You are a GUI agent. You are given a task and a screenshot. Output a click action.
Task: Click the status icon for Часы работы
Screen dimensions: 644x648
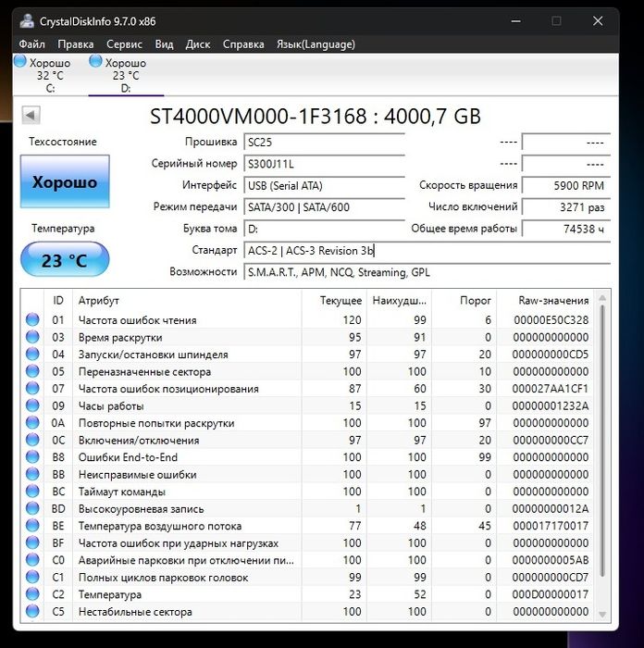click(32, 405)
